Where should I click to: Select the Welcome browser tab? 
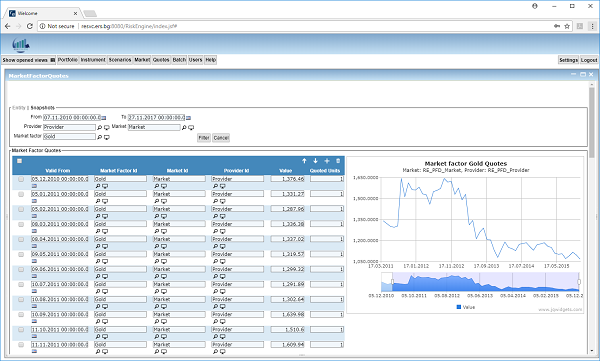pyautogui.click(x=42, y=13)
